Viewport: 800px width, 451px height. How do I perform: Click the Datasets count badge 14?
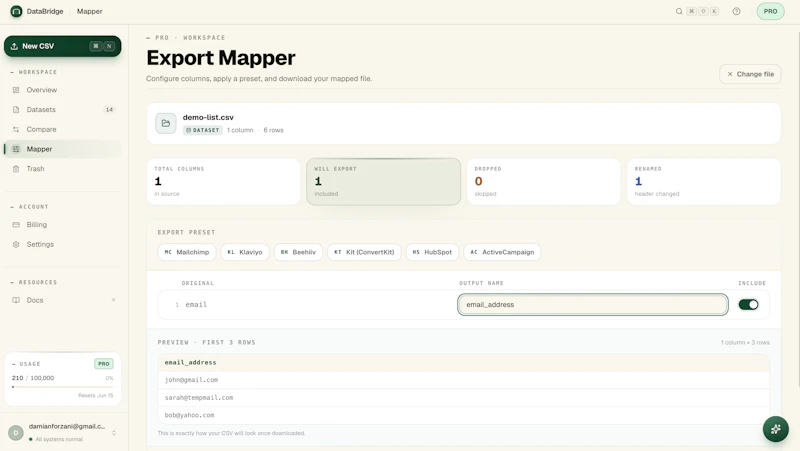click(109, 110)
